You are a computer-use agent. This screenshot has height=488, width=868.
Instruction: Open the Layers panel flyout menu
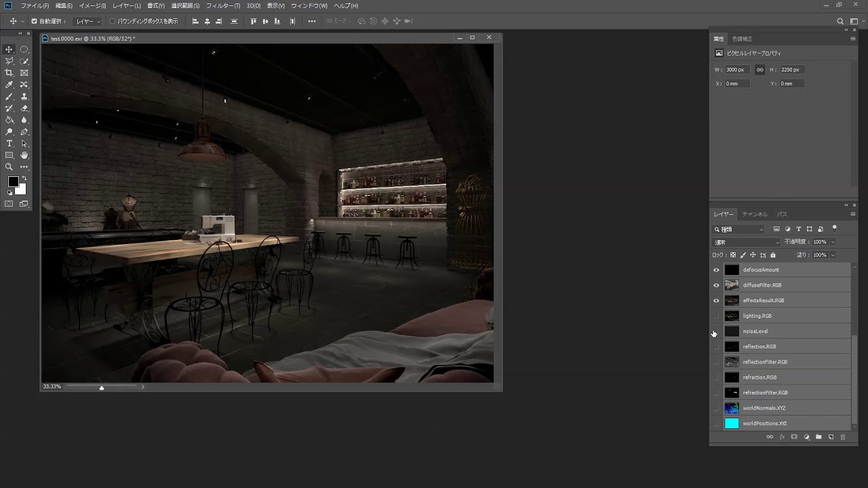coord(852,214)
